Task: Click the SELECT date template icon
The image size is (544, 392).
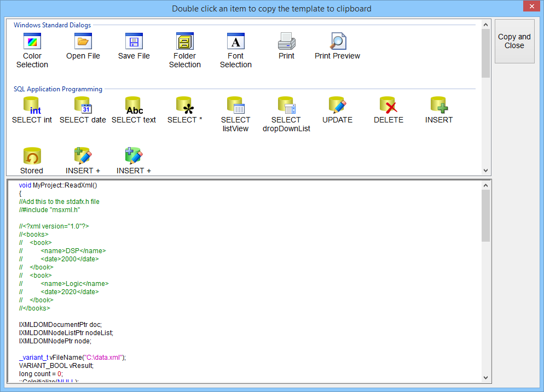Action: point(83,106)
